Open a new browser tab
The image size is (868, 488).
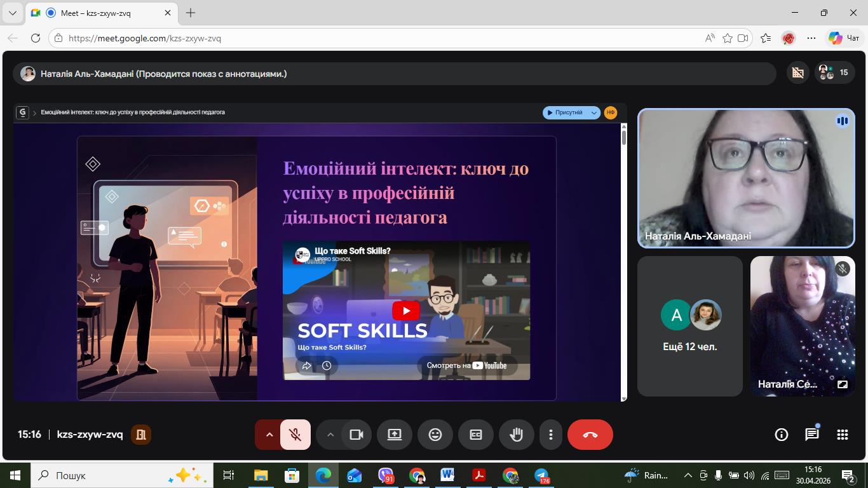(x=191, y=13)
